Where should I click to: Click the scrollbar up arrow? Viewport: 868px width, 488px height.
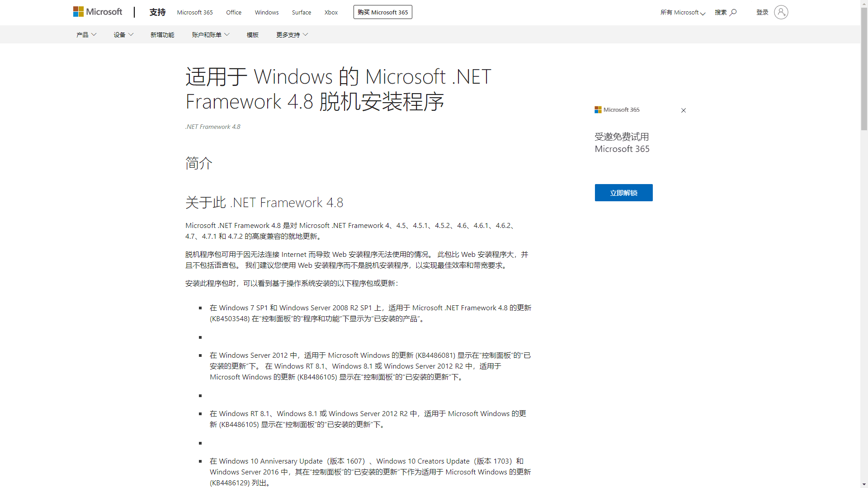click(x=864, y=3)
